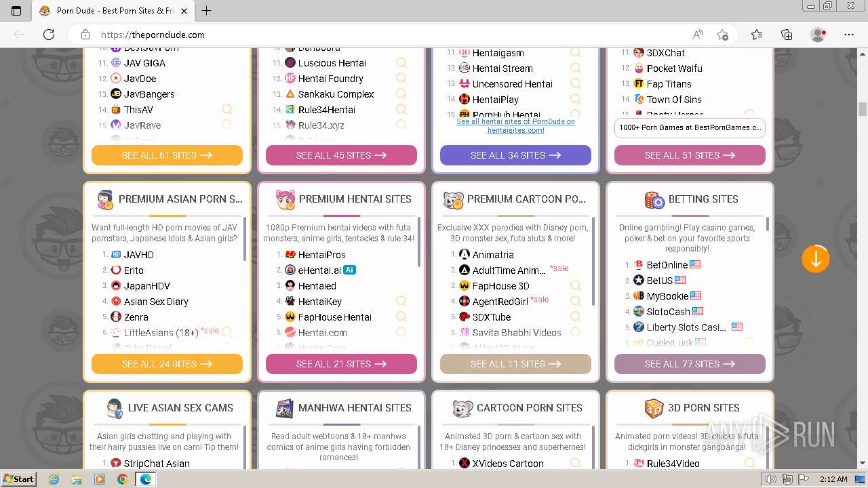The width and height of the screenshot is (868, 488).
Task: Click SEE ALL 24 SITES button
Action: (x=167, y=364)
